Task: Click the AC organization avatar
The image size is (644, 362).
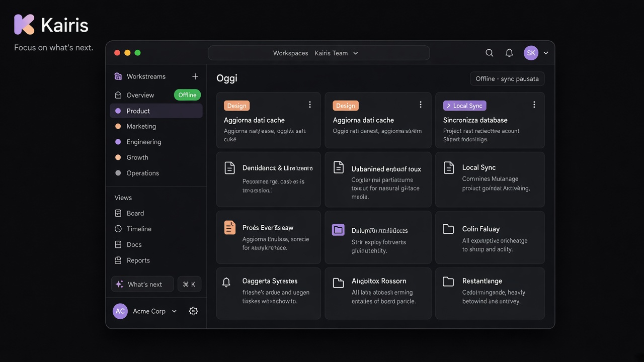Action: pos(120,311)
